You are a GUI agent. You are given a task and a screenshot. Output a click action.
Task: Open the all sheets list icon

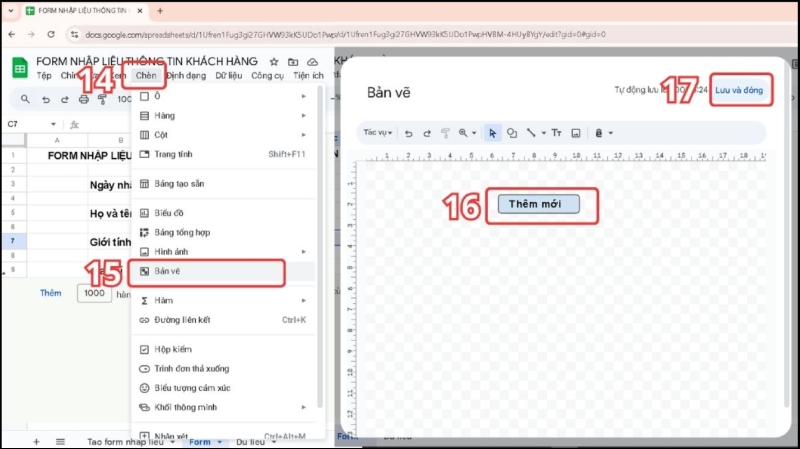click(60, 441)
